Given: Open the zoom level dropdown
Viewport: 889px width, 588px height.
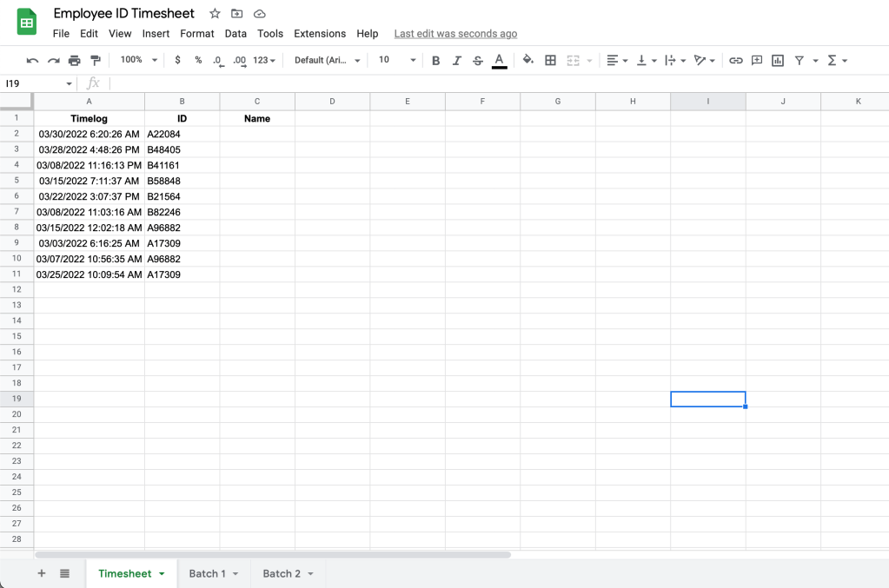Looking at the screenshot, I should click(x=139, y=60).
